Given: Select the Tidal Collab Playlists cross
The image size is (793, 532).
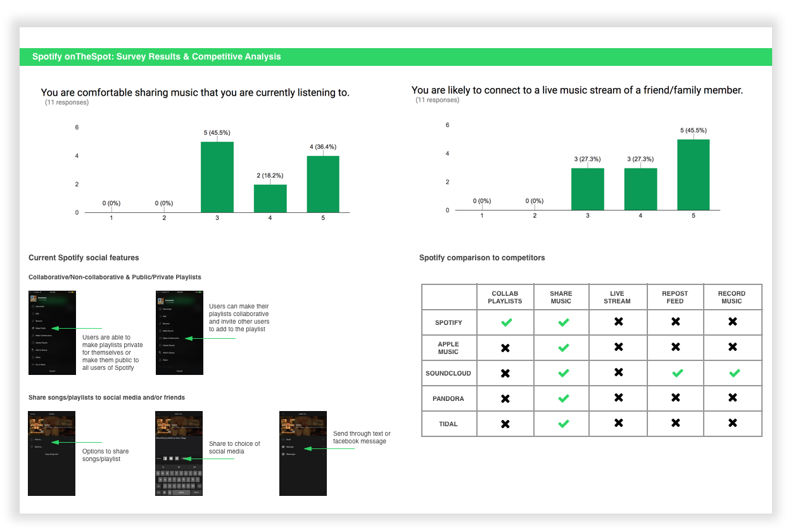Looking at the screenshot, I should 505,424.
